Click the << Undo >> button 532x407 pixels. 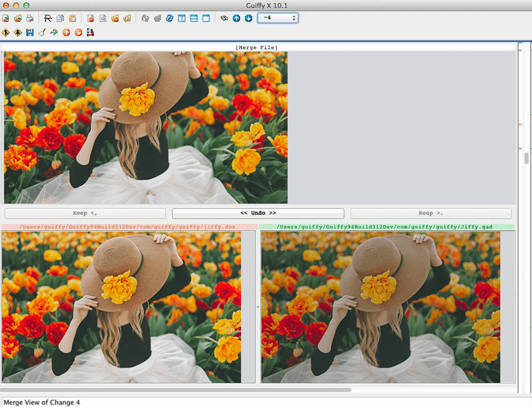(x=258, y=213)
